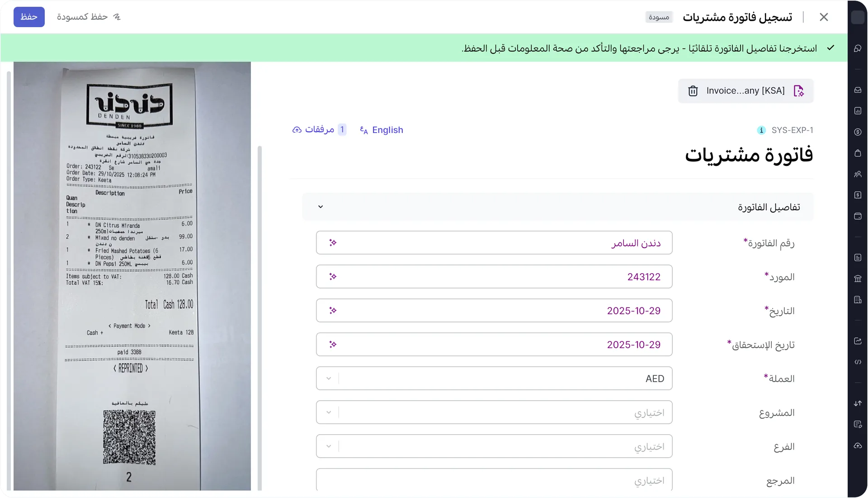
Task: Open the analytics bar-chart icon in the sidebar
Action: coord(857,111)
